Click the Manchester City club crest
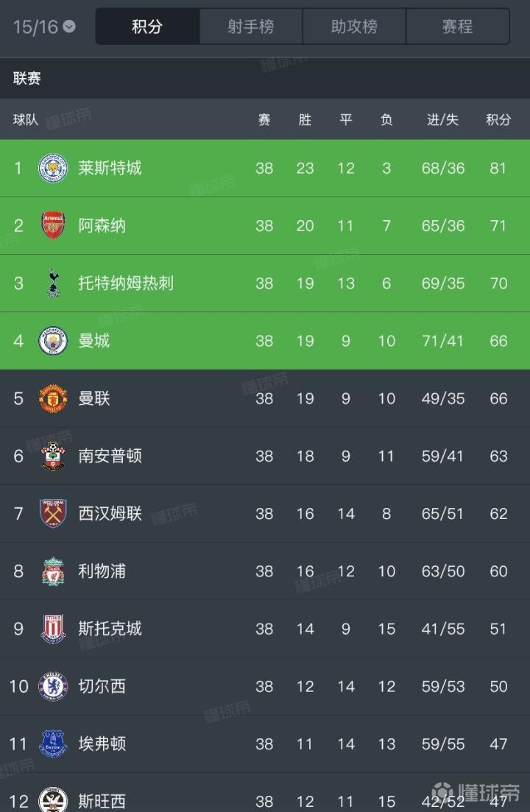Screen dimensions: 530x812 pos(53,341)
